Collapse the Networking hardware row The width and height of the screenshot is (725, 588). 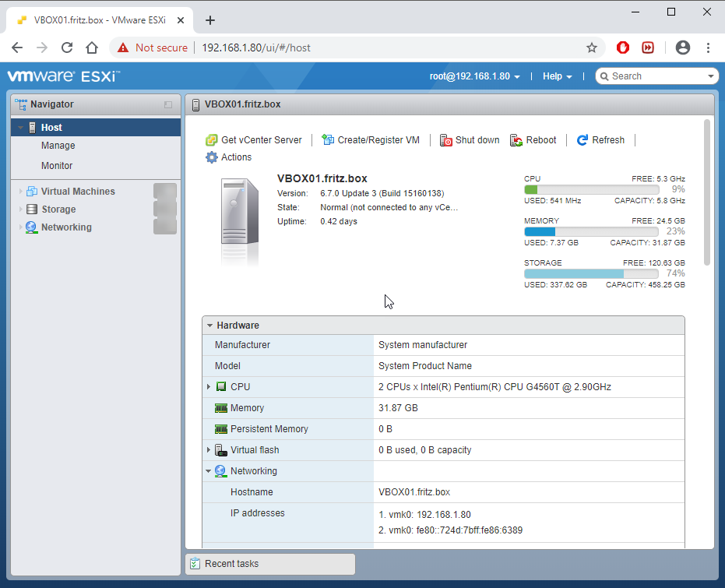(x=208, y=471)
